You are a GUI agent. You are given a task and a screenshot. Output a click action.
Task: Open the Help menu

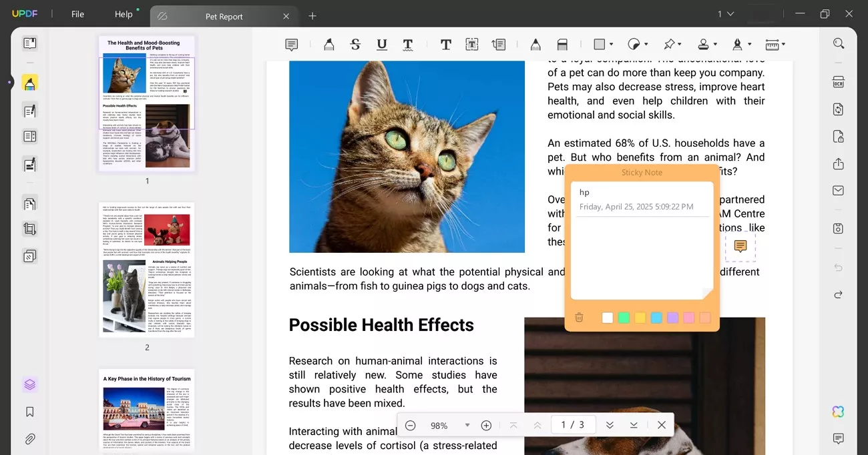pyautogui.click(x=124, y=14)
